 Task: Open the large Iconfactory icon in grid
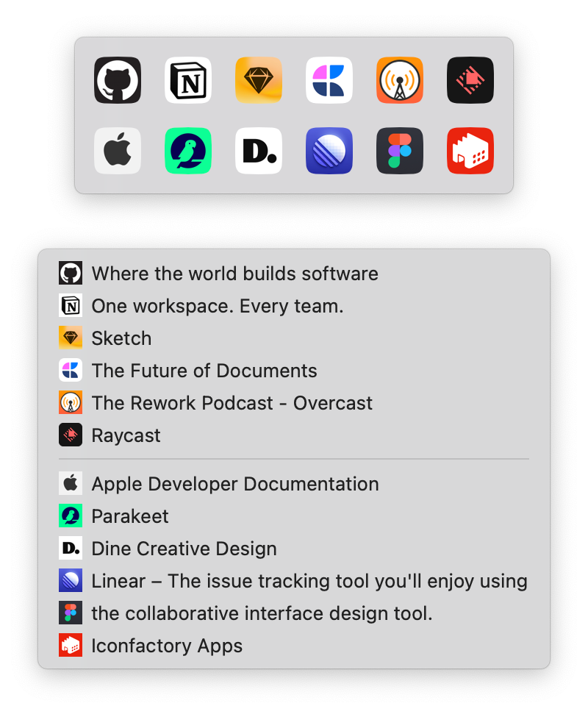470,151
